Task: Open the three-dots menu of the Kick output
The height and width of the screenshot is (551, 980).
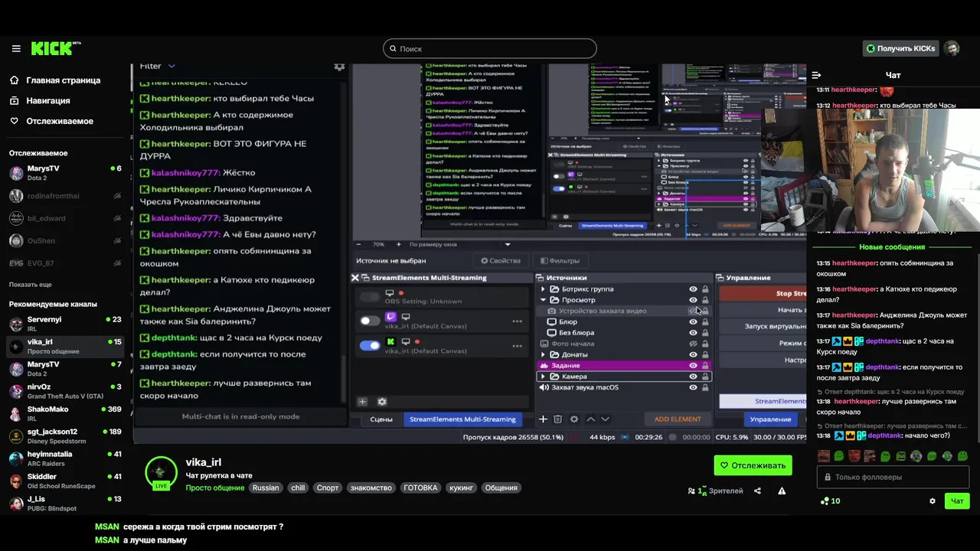Action: point(517,346)
